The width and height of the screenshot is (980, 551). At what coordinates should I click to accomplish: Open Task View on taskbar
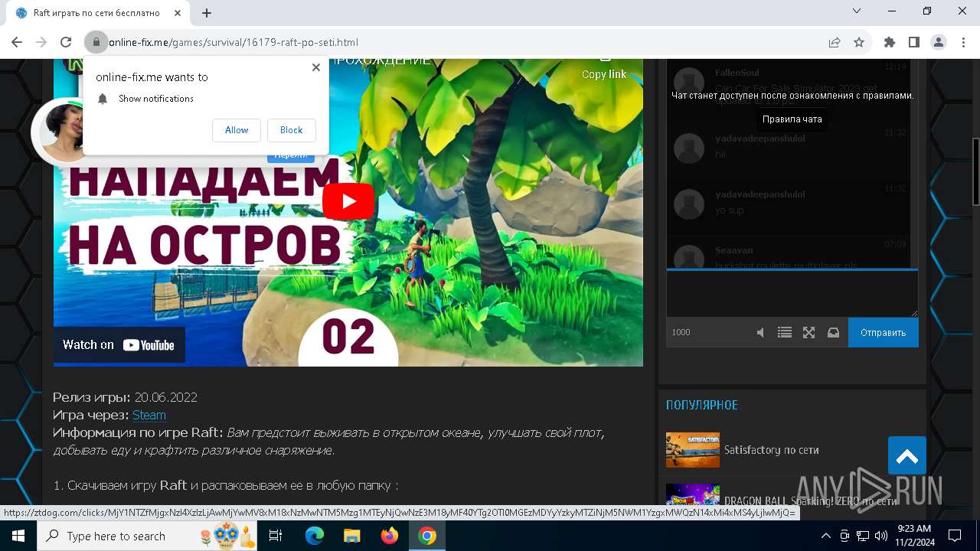coord(276,536)
